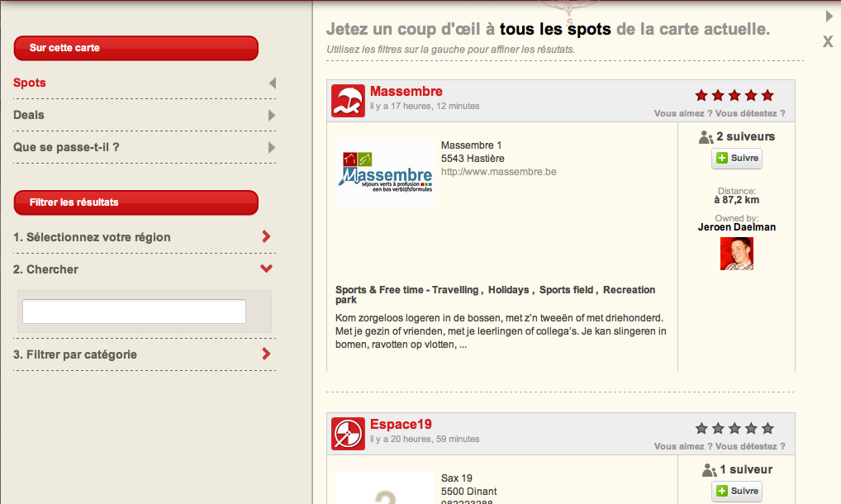Rate Massembre with the third star
Viewport: 841px width, 504px height.
click(x=734, y=96)
